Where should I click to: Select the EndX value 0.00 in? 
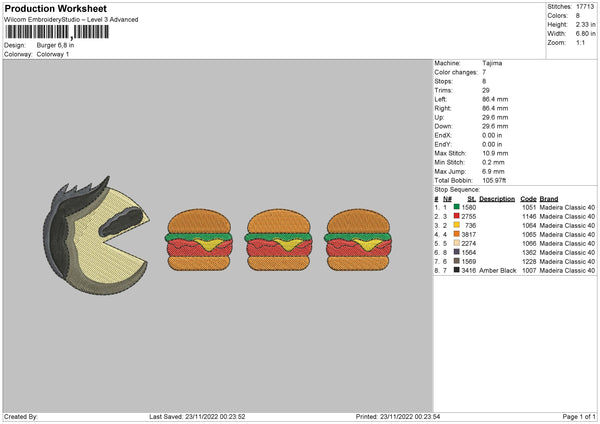(492, 135)
